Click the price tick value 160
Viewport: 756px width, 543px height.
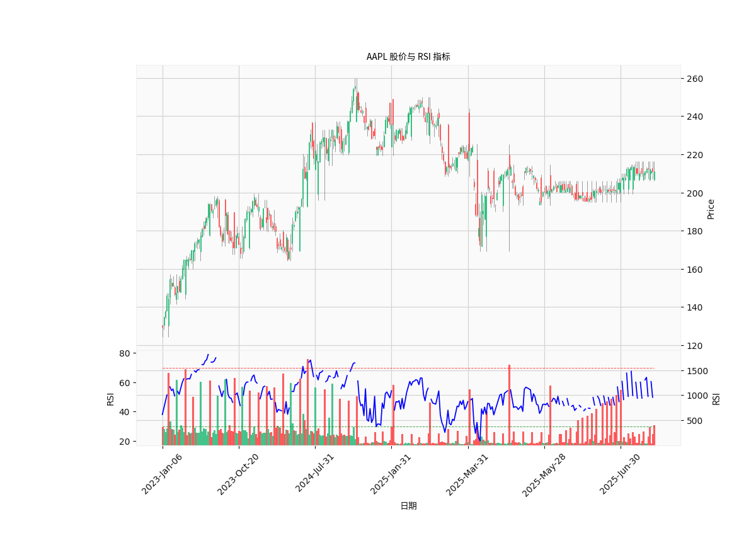coord(695,270)
